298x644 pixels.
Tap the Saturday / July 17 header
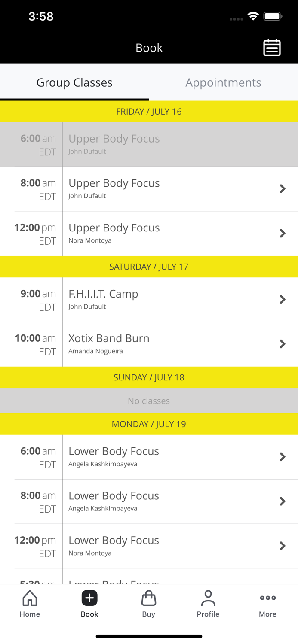149,267
